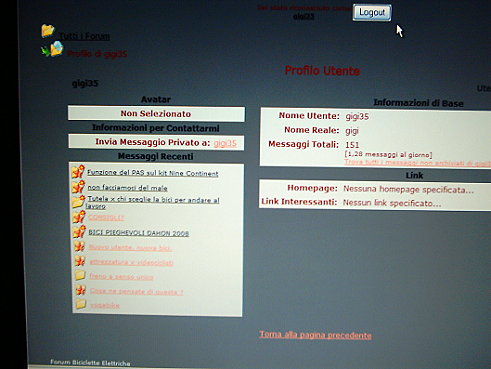The width and height of the screenshot is (491, 369).
Task: Select the Profilo di gigi35 breadcrumb
Action: pyautogui.click(x=97, y=54)
